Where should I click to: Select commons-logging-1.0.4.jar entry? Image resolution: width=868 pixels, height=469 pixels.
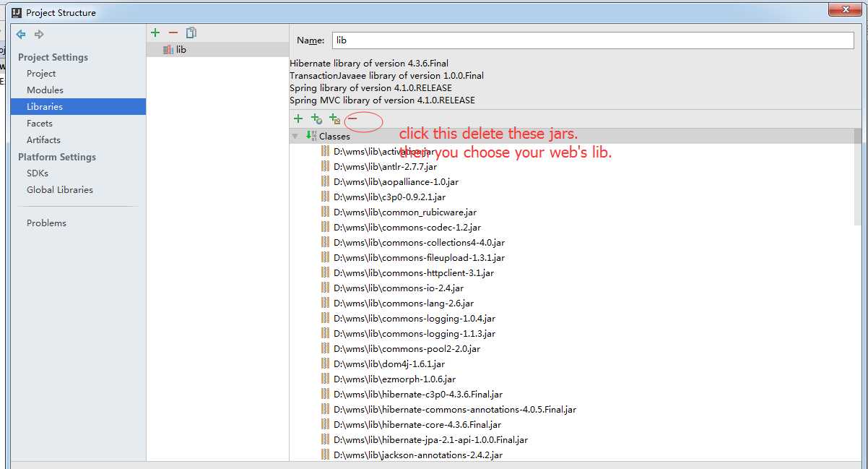click(x=415, y=318)
